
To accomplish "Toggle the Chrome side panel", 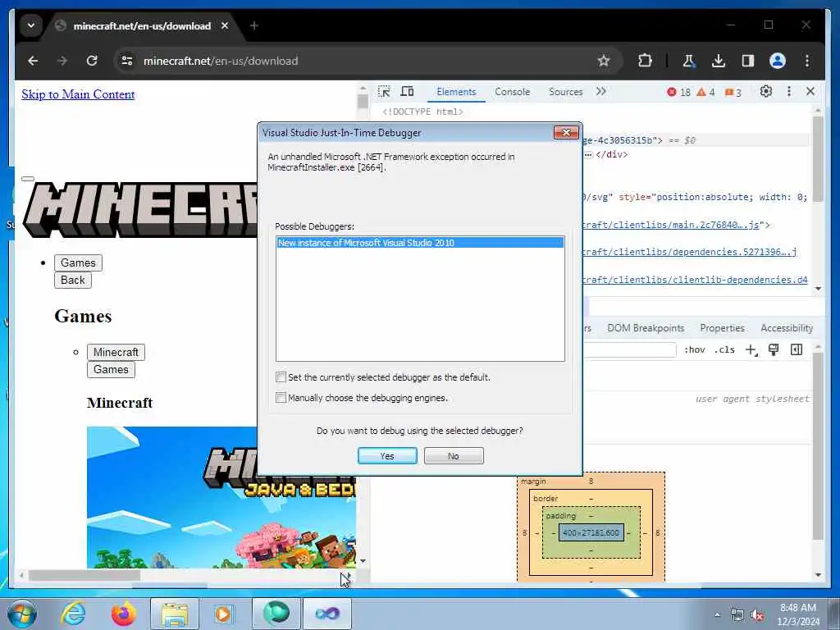I will point(748,61).
